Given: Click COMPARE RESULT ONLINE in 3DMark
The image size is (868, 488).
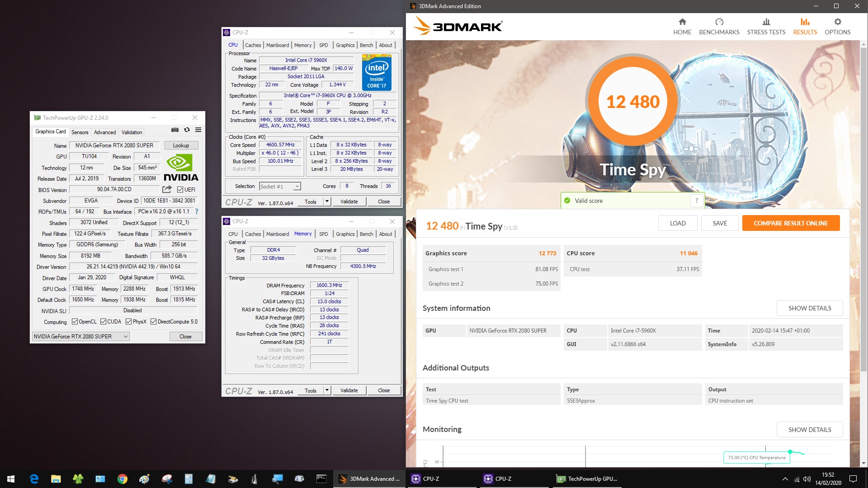Looking at the screenshot, I should (x=791, y=223).
